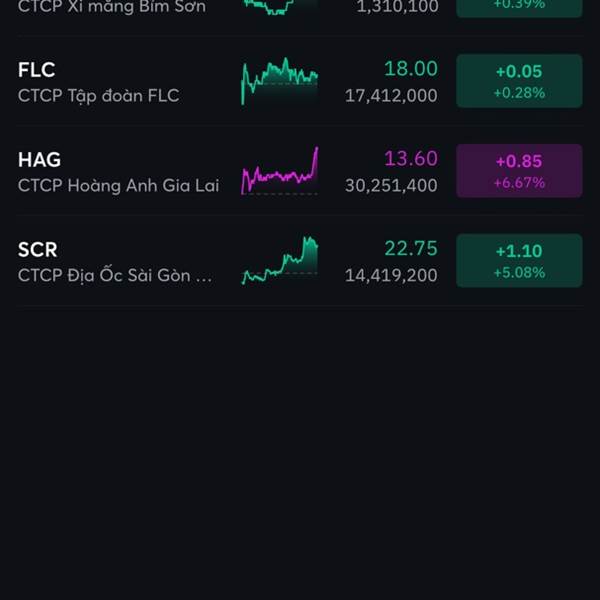Click HAG price 13.60

[411, 158]
